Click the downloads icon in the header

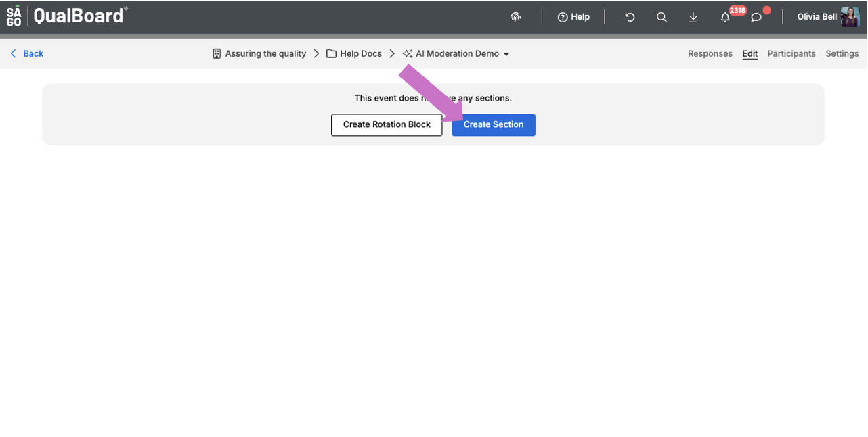coord(693,16)
